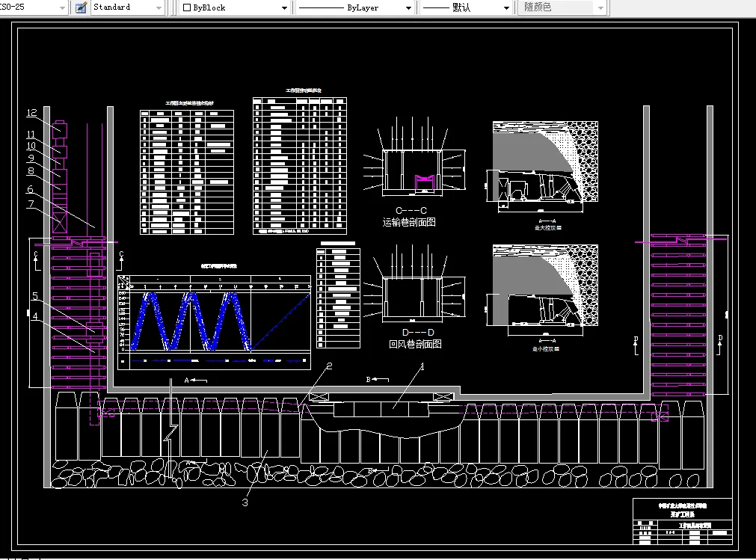Select the blue zigzag cycle chart
The width and height of the screenshot is (756, 560).
(214, 321)
